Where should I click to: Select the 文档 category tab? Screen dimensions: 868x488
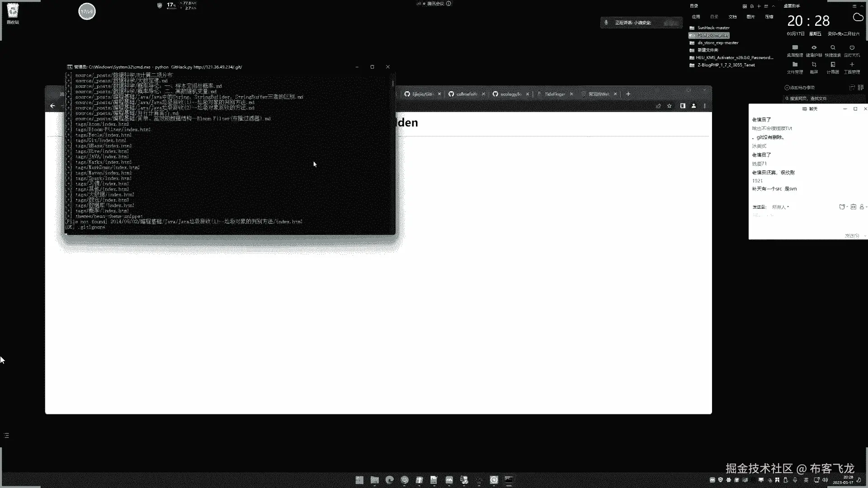tap(732, 17)
